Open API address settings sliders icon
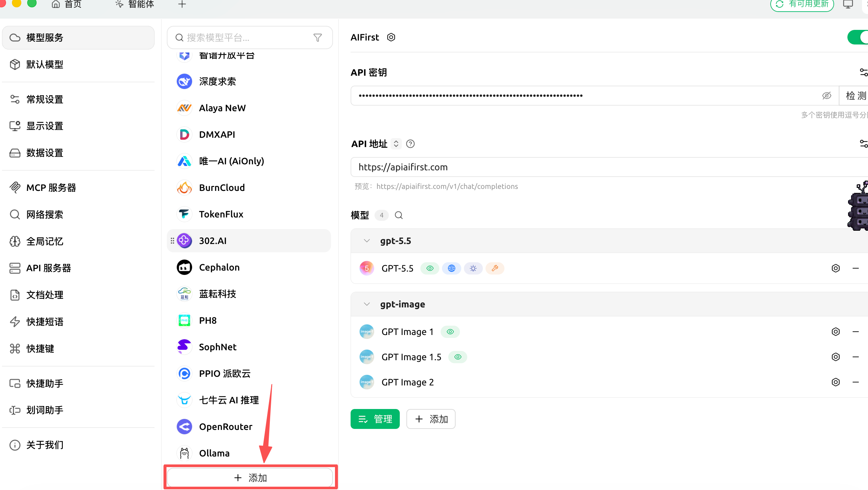 (x=863, y=144)
